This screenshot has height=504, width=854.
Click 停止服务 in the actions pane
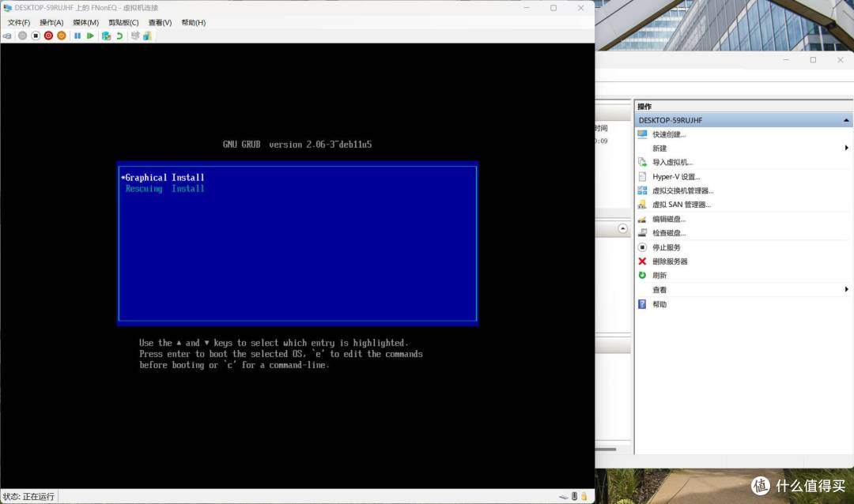[x=666, y=247]
